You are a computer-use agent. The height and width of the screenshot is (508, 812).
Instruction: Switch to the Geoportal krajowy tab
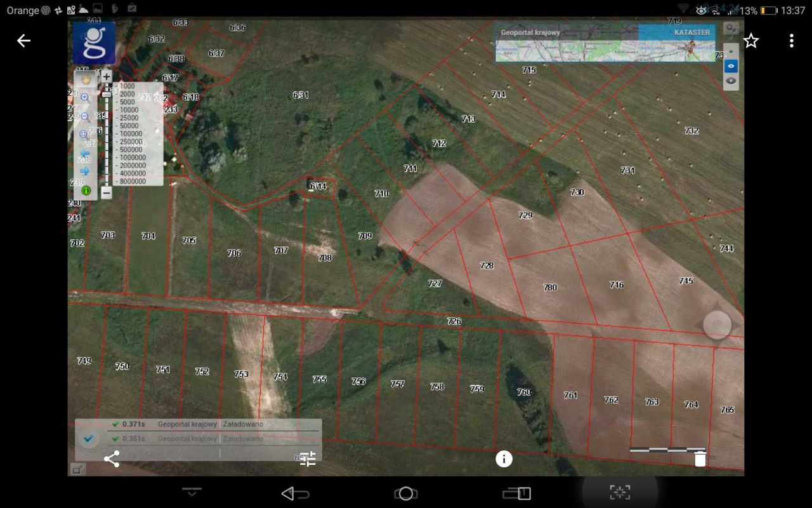tap(530, 32)
